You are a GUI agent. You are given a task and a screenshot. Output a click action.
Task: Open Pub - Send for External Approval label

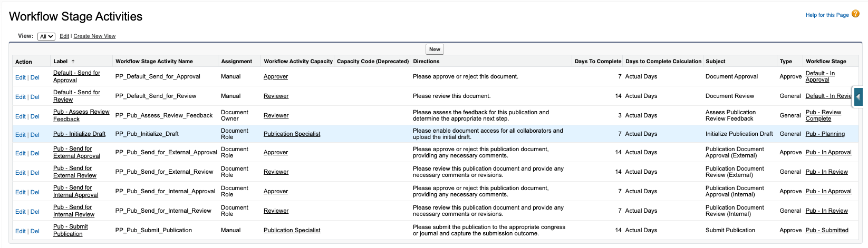[x=76, y=152]
